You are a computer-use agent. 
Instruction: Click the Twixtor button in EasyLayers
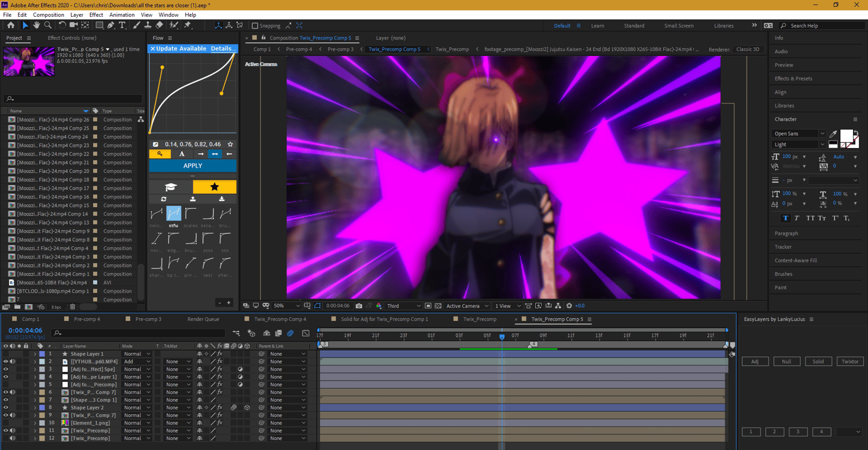[850, 362]
